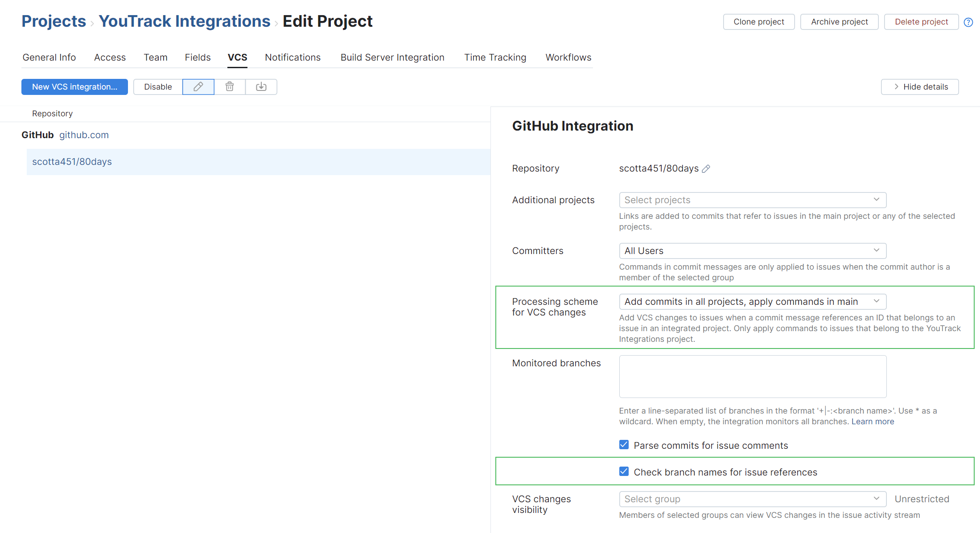Click the import commits download icon

click(261, 86)
